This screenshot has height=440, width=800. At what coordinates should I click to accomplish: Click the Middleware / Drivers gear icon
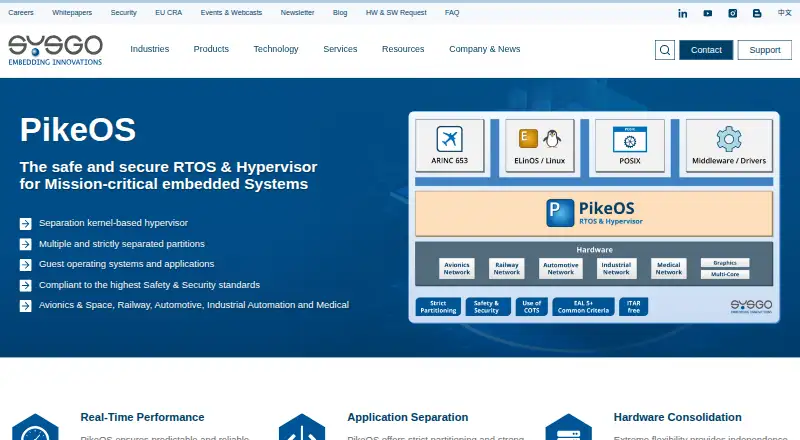tap(729, 139)
